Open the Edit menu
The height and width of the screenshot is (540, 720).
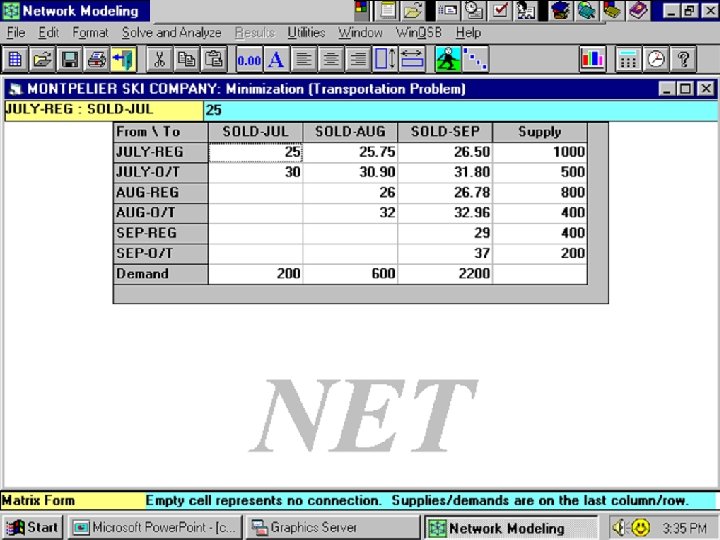[49, 33]
